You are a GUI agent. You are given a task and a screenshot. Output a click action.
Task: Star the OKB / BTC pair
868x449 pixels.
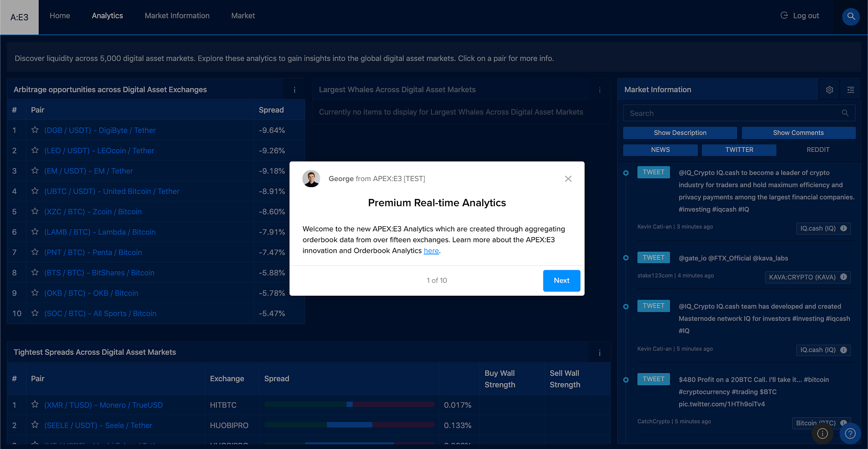35,293
